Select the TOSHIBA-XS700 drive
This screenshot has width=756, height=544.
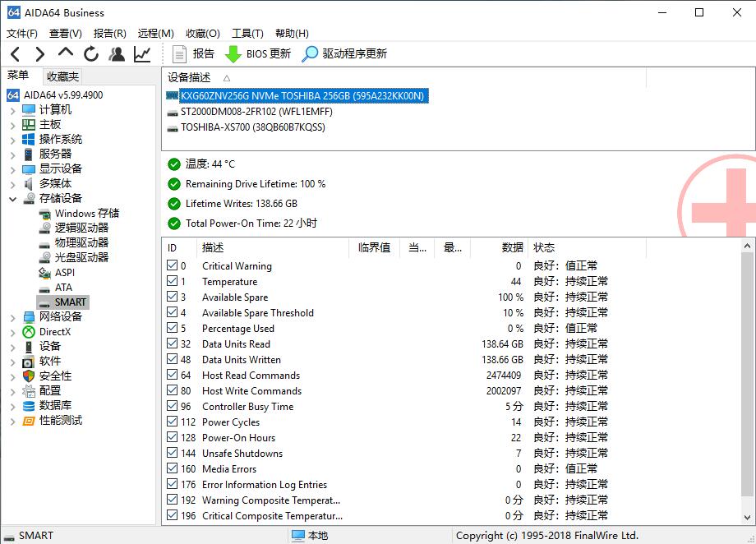(252, 128)
